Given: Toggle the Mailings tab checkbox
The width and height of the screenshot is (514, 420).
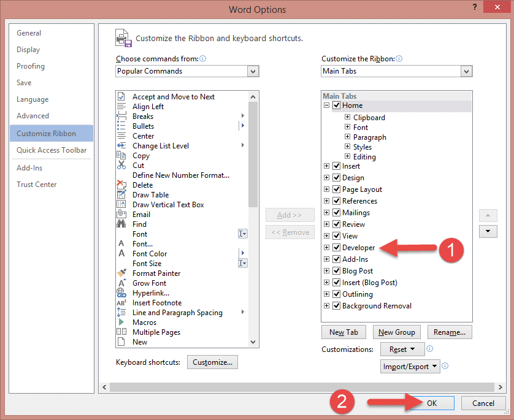Looking at the screenshot, I should pyautogui.click(x=336, y=212).
